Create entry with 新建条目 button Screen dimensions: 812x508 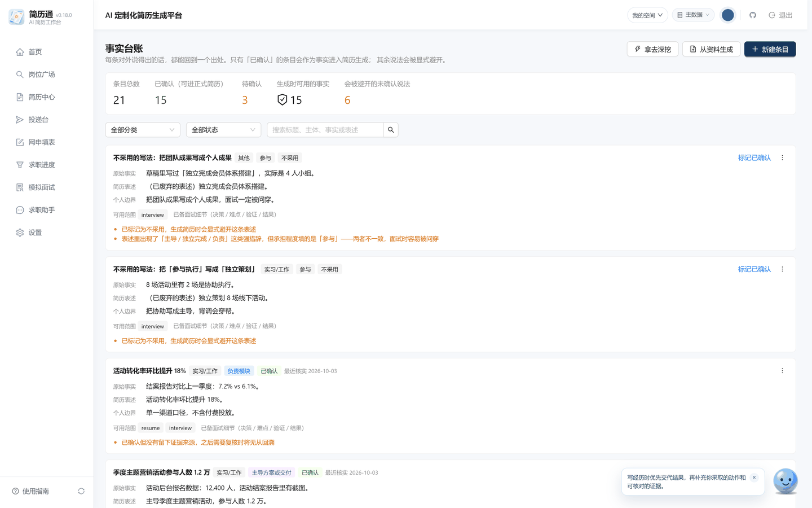(x=770, y=49)
